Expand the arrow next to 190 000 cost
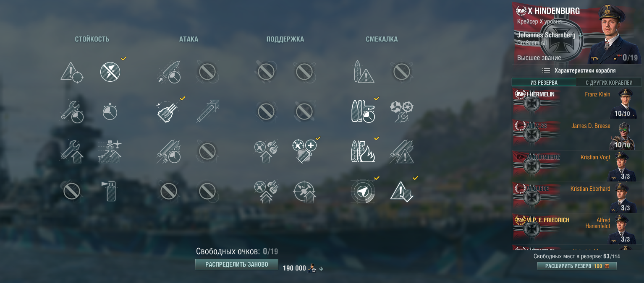This screenshot has height=283, width=644. (x=321, y=269)
